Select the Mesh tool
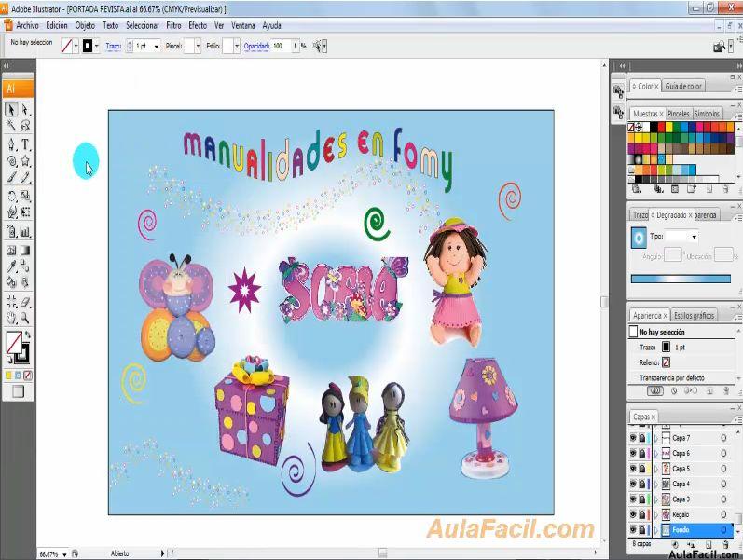This screenshot has height=560, width=743. [x=11, y=250]
